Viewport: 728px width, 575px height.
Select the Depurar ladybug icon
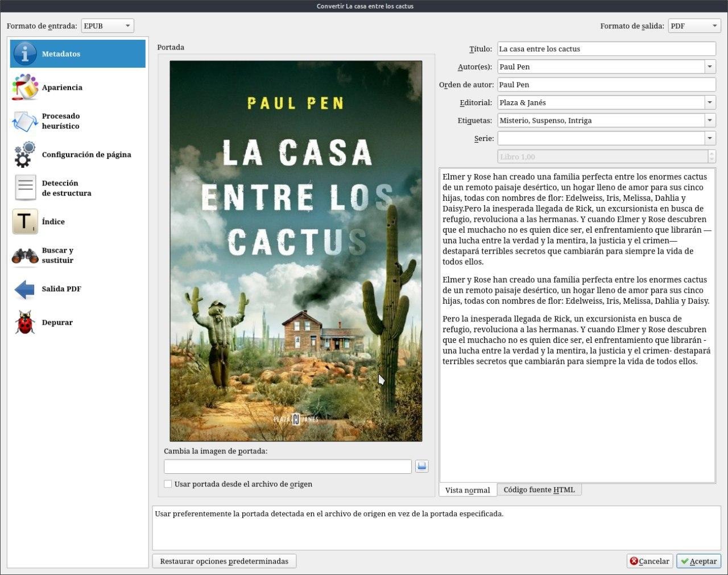[x=24, y=322]
